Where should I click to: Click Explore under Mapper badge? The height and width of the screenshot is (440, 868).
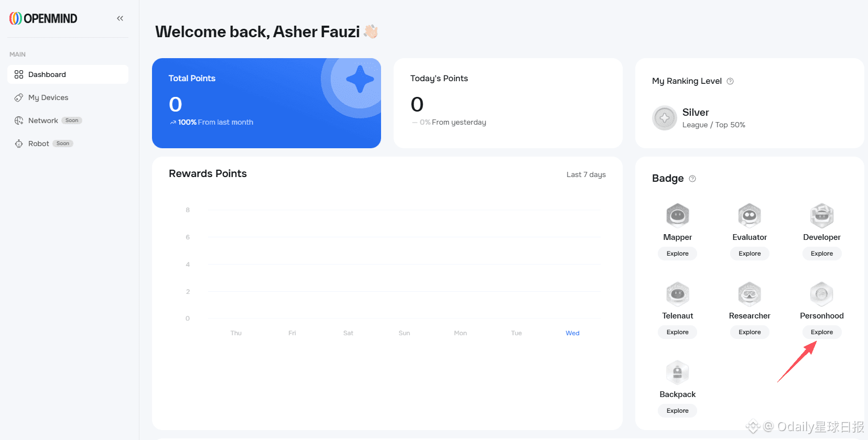click(678, 254)
